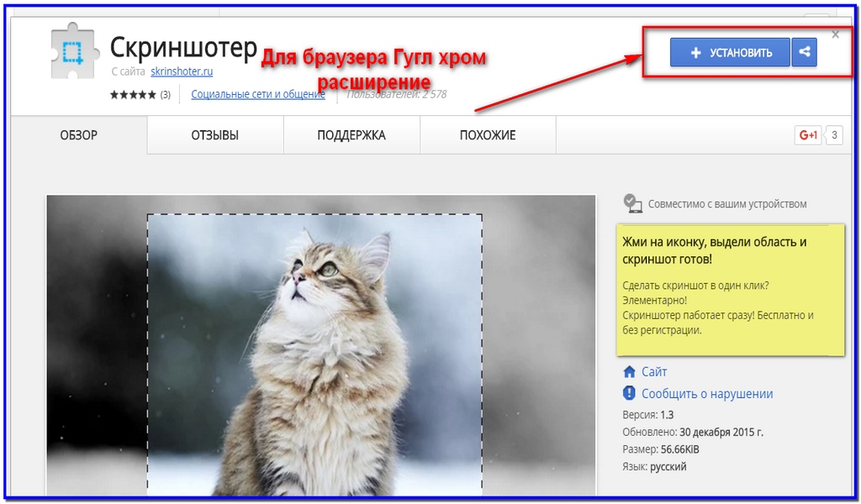Click the Жми на иконку description heading

(x=715, y=250)
